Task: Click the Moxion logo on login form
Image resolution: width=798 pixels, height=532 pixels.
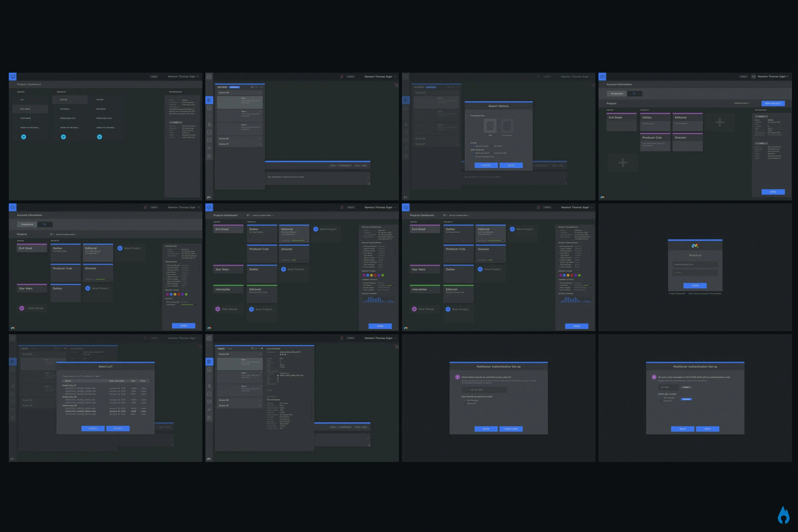Action: [x=695, y=246]
